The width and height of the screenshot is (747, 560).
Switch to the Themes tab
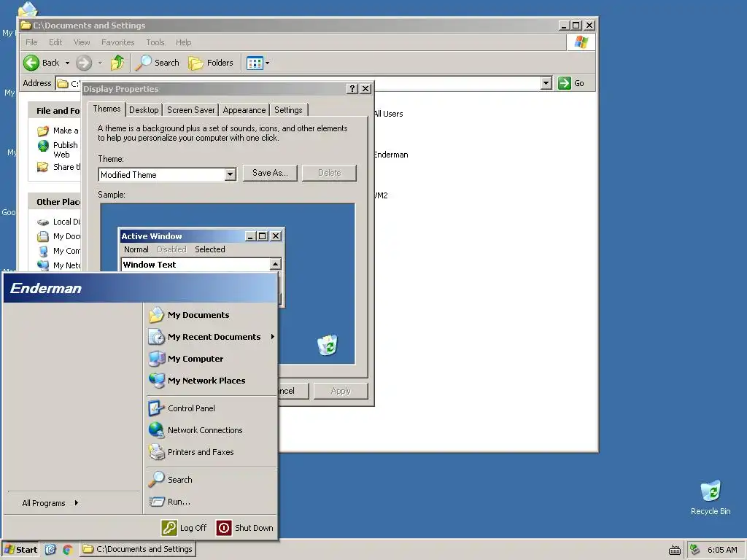(107, 109)
